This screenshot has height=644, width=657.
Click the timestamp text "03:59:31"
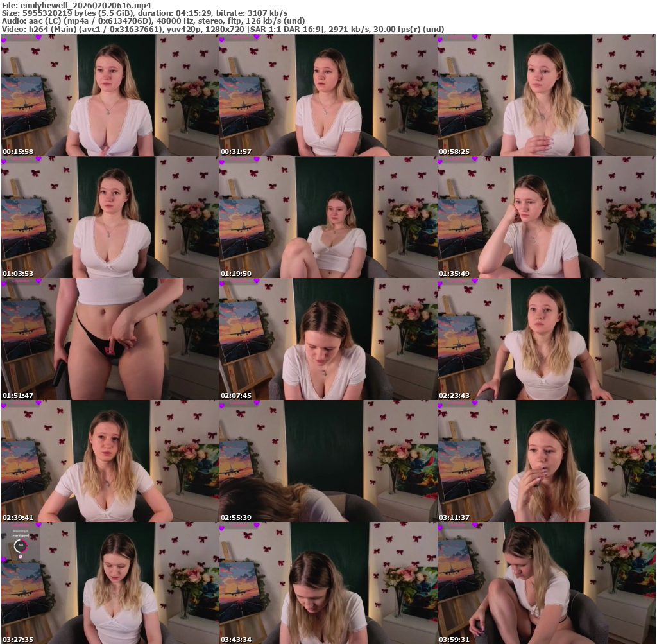(x=455, y=640)
